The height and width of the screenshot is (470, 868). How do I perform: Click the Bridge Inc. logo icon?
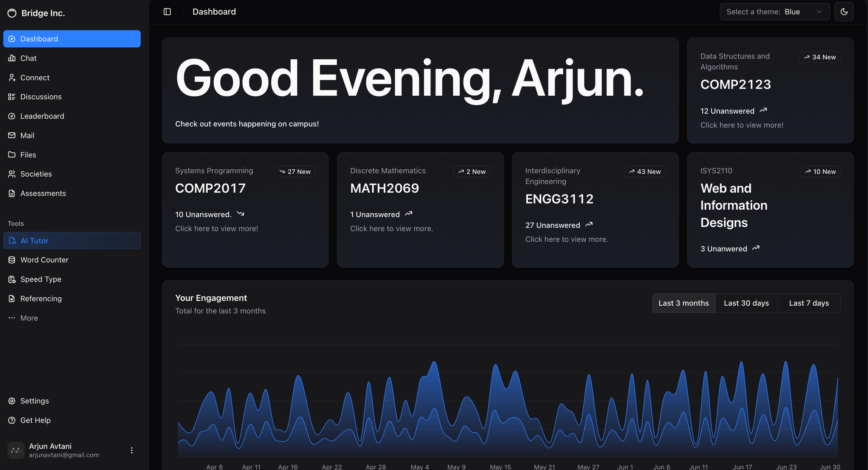[12, 13]
